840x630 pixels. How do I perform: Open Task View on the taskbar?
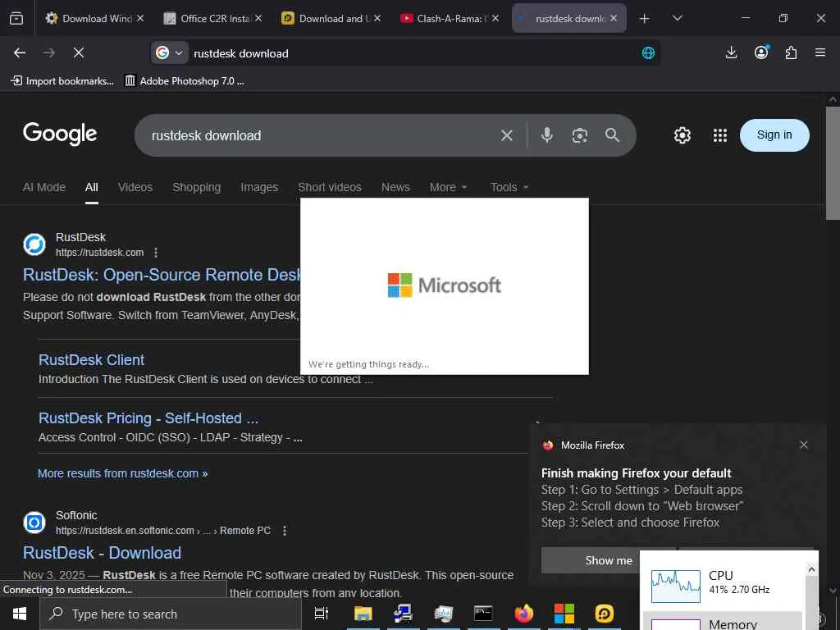click(x=322, y=614)
